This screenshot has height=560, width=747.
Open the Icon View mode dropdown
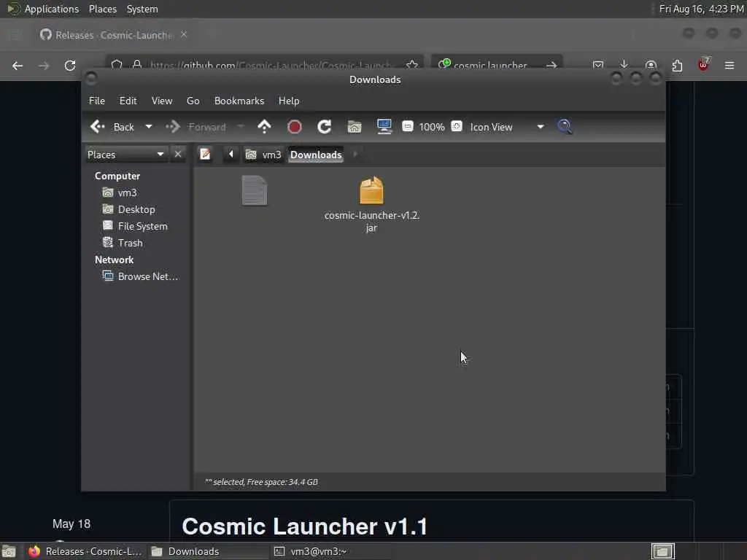tap(506, 127)
